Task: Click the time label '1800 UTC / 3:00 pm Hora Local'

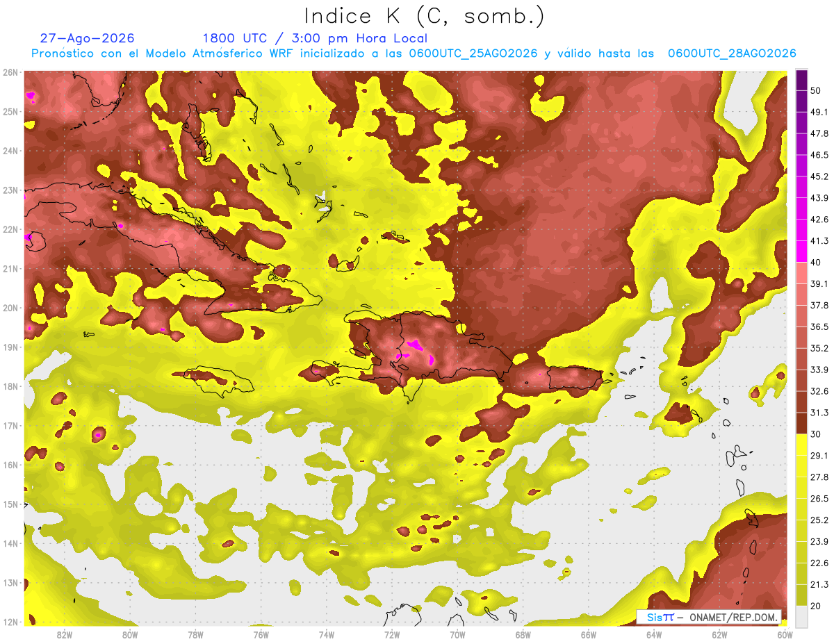Action: click(315, 38)
